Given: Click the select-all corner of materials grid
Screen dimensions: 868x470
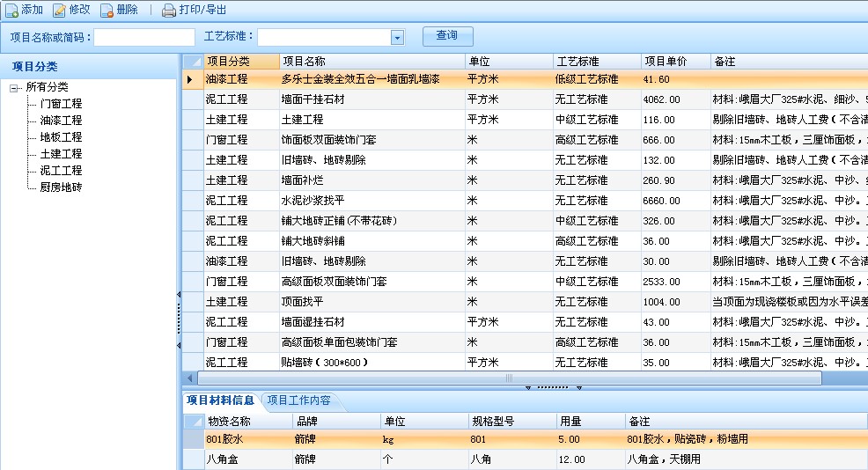Looking at the screenshot, I should 194,422.
